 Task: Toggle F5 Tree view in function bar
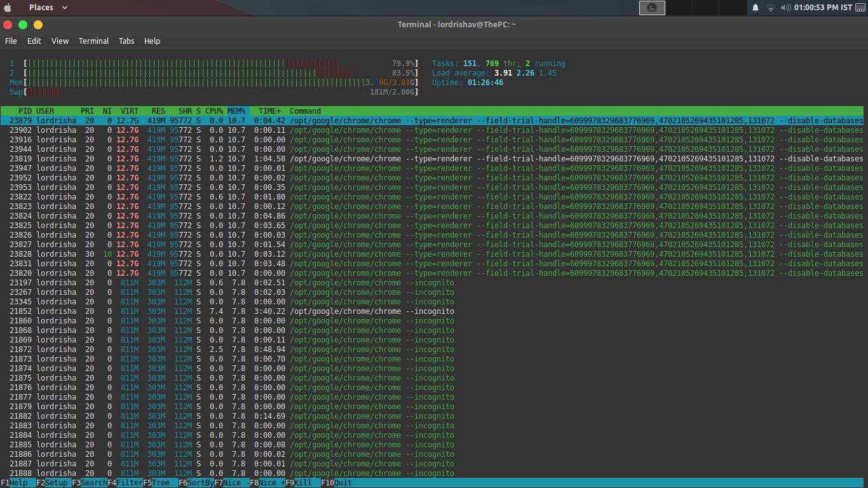(x=161, y=483)
